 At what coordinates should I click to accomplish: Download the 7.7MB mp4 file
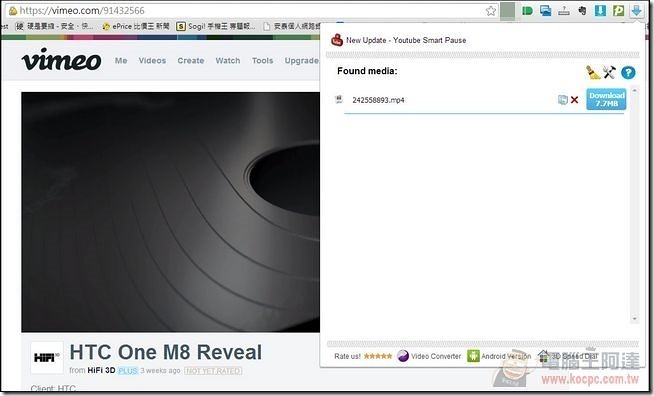606,99
